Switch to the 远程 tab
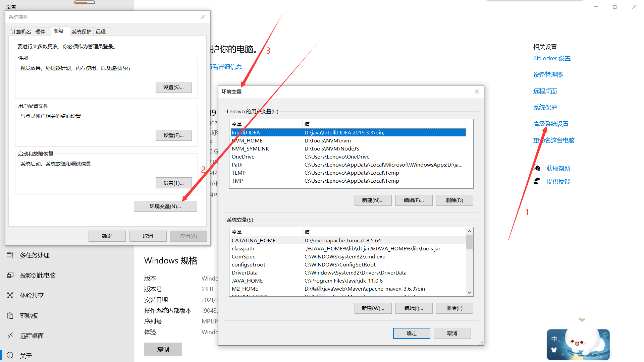 [x=101, y=32]
